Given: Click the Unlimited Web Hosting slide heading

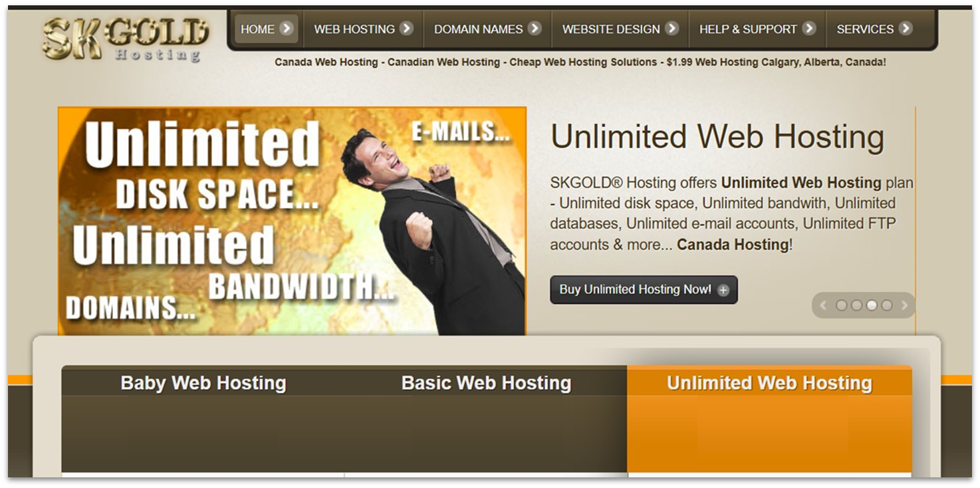Looking at the screenshot, I should 717,137.
